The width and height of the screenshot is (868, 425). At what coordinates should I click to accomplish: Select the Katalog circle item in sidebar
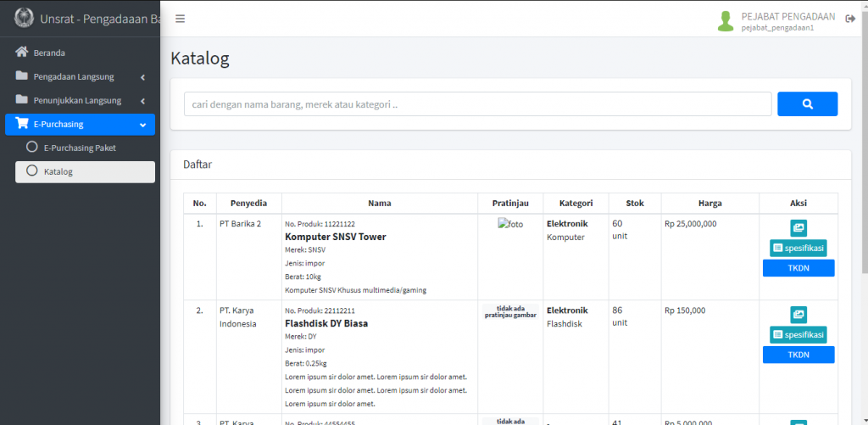tap(32, 171)
